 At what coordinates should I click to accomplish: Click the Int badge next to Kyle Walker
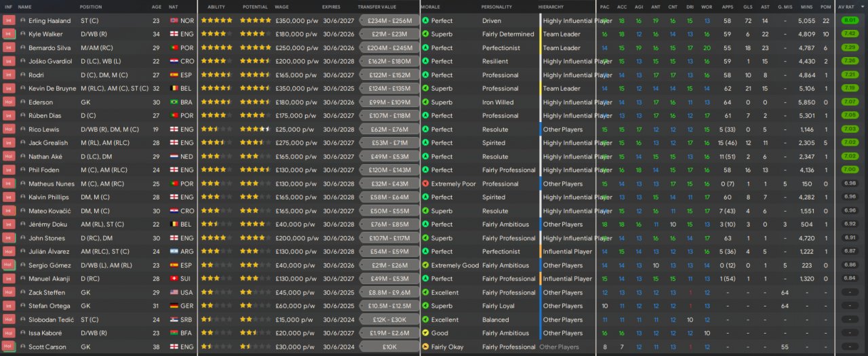click(x=9, y=34)
